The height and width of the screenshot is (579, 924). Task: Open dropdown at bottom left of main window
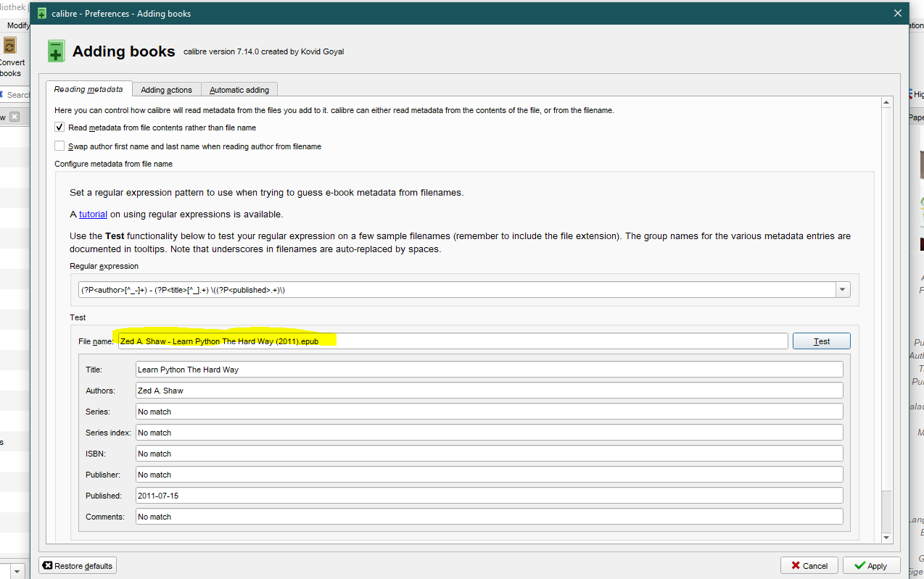[19, 570]
